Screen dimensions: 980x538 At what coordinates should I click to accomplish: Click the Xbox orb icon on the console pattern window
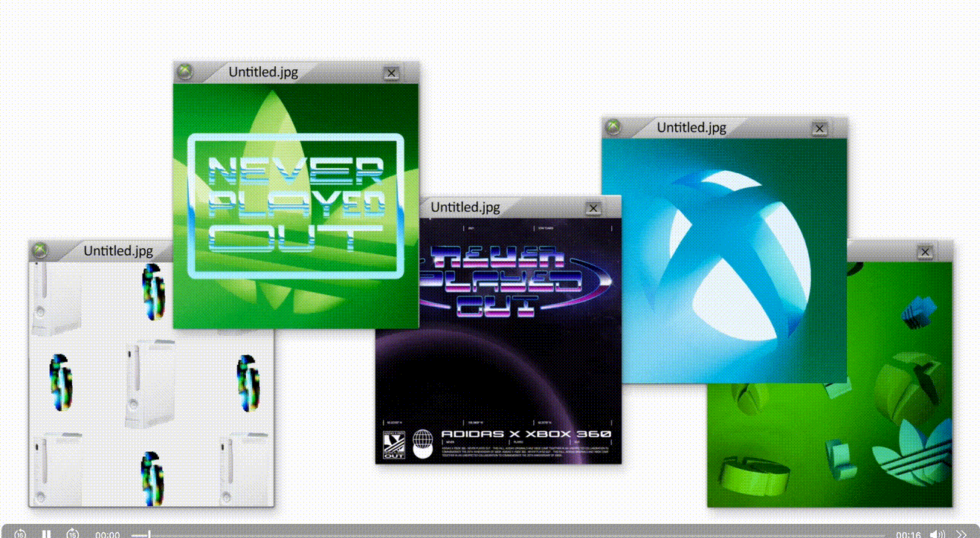[41, 250]
